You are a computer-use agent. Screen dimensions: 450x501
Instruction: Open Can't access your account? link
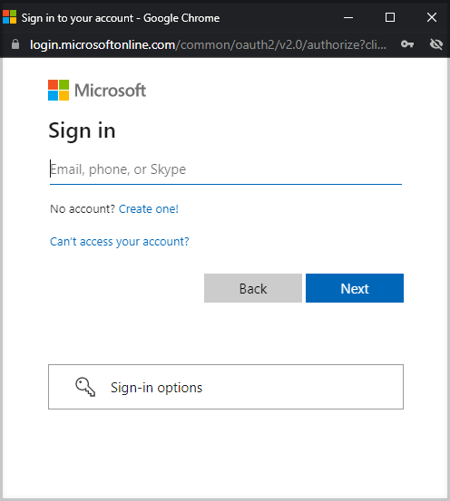pyautogui.click(x=119, y=242)
